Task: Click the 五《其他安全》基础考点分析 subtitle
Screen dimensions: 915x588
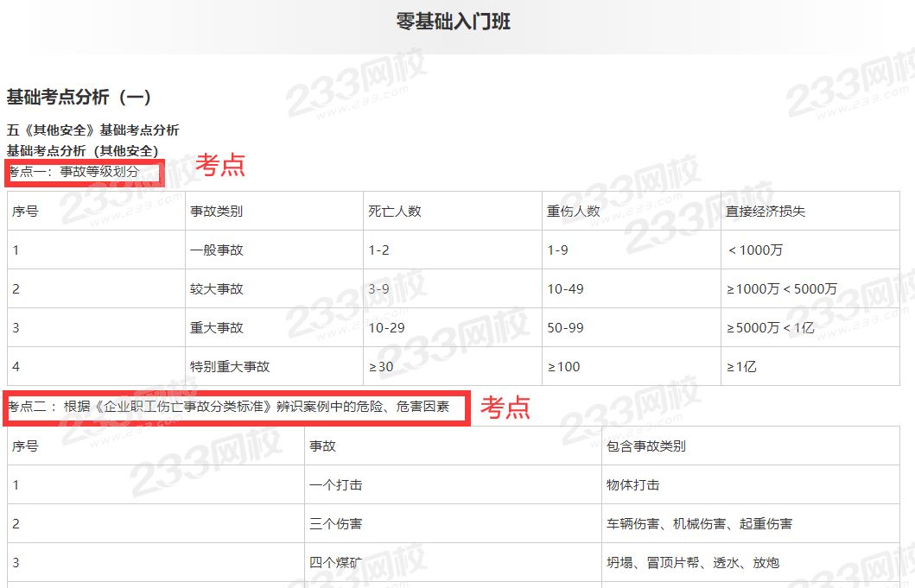Action: [93, 130]
